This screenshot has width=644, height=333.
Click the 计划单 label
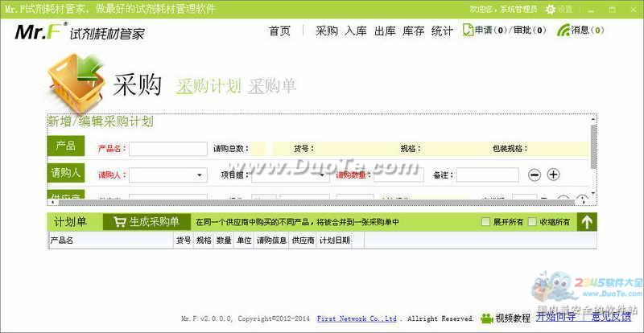pos(70,222)
